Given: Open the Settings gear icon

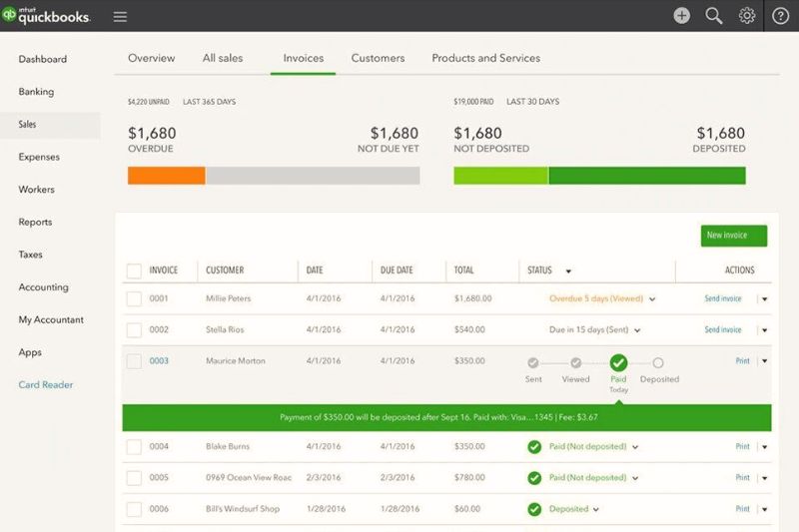Looking at the screenshot, I should 746,16.
